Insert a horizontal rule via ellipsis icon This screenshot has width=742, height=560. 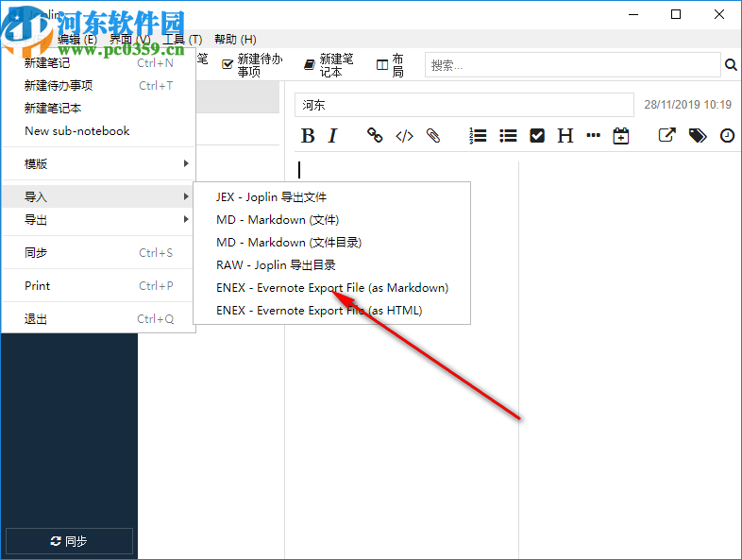tap(593, 135)
